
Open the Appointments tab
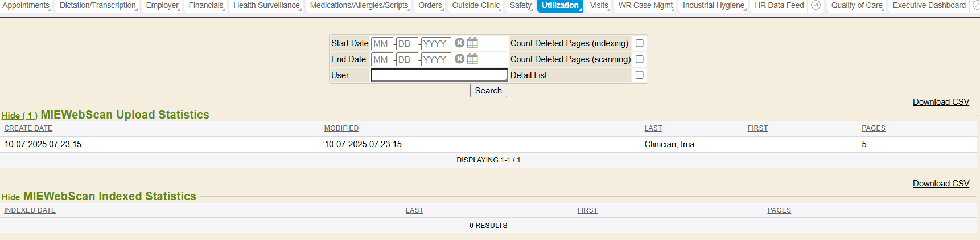(26, 6)
